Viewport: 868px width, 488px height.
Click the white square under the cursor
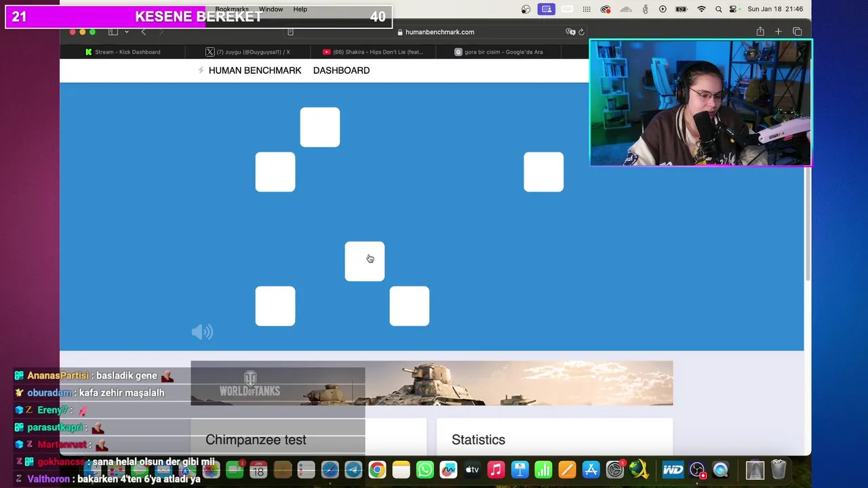(365, 261)
